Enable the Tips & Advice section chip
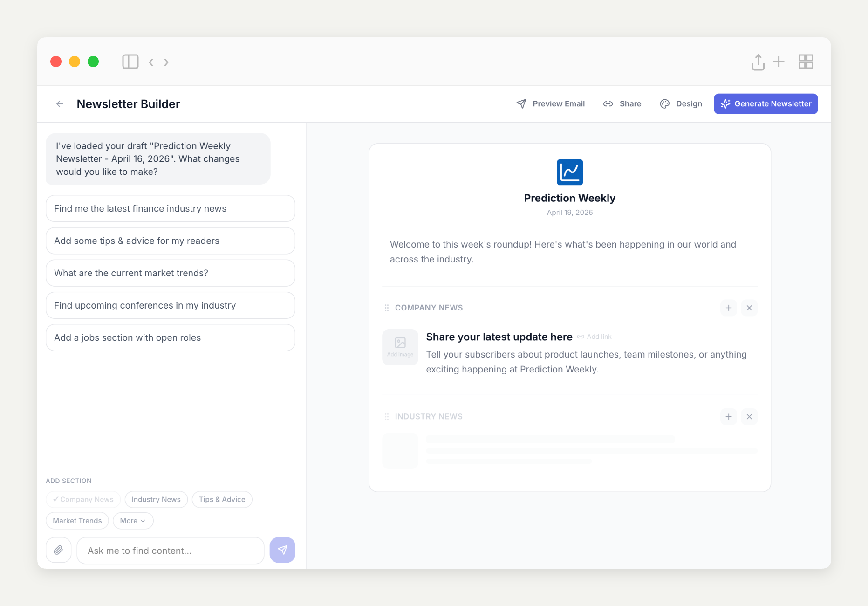The image size is (868, 606). [222, 499]
